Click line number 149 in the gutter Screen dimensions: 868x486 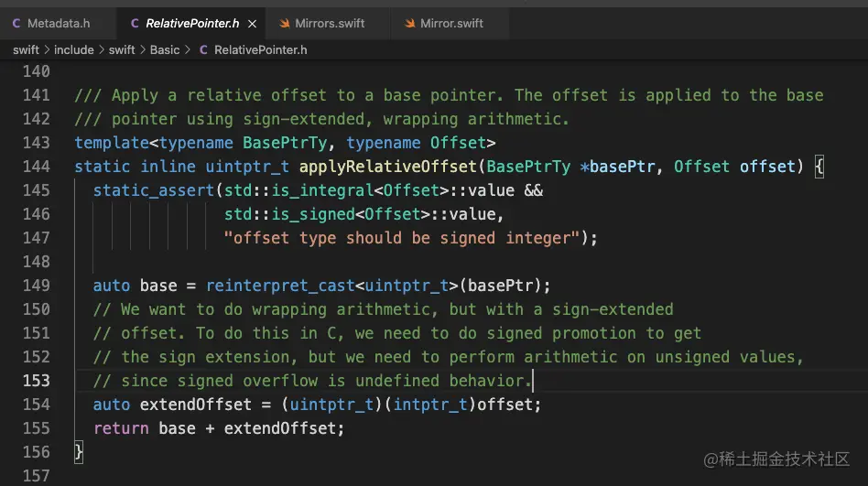point(36,286)
